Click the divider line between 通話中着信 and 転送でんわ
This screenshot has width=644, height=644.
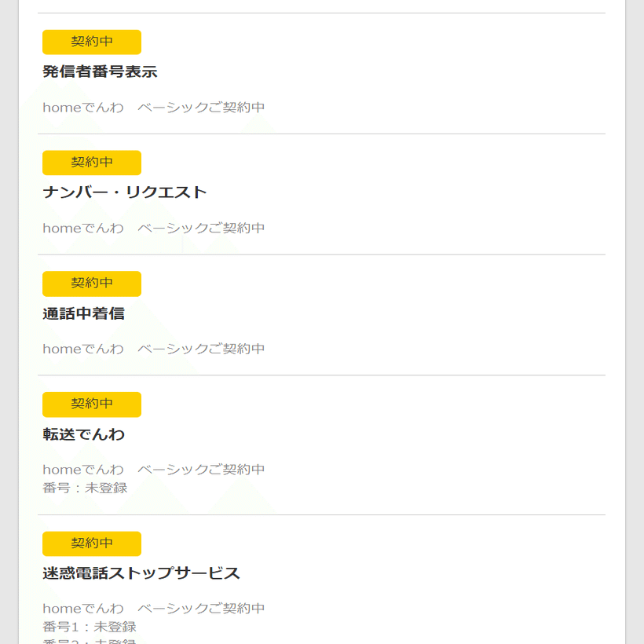pos(321,375)
